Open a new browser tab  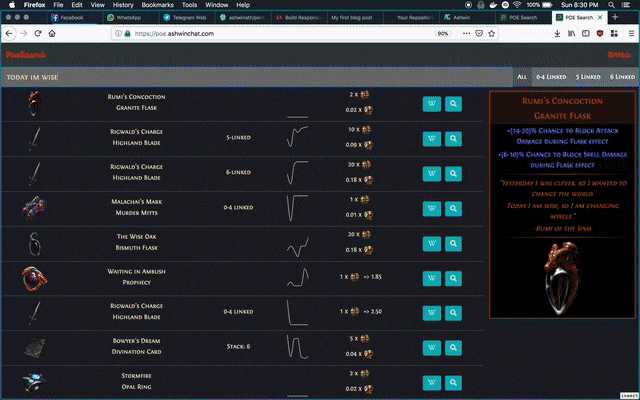coord(615,17)
